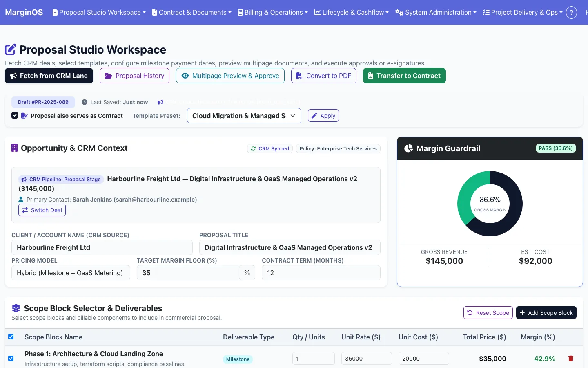Screen dimensions: 588x368
Task: Uncheck the Phase 1 Architecture row checkbox
Action: point(11,358)
